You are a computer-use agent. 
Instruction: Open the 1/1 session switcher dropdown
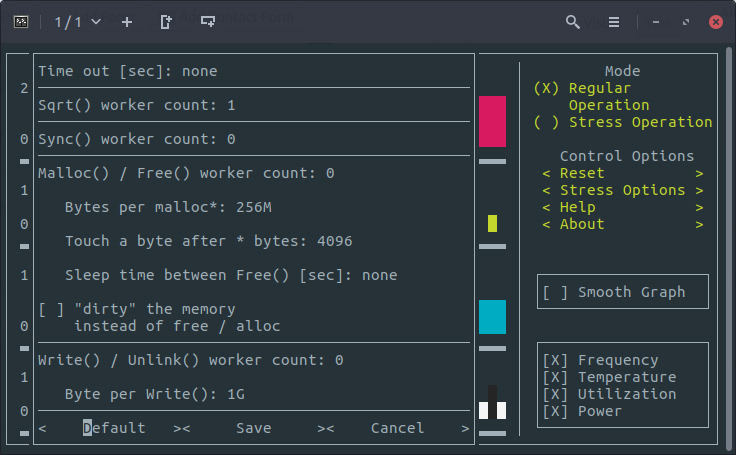pyautogui.click(x=77, y=21)
